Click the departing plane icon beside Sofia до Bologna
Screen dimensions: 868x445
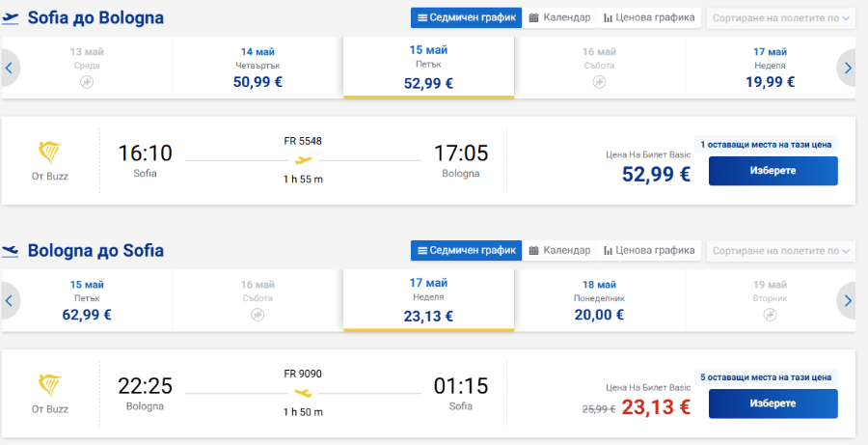coord(11,18)
